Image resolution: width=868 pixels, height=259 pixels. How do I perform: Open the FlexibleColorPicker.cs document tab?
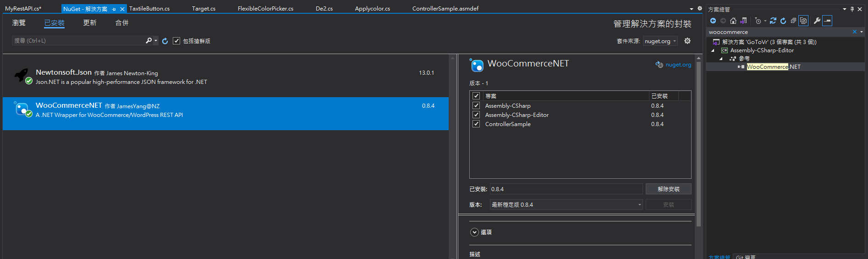[x=265, y=9]
